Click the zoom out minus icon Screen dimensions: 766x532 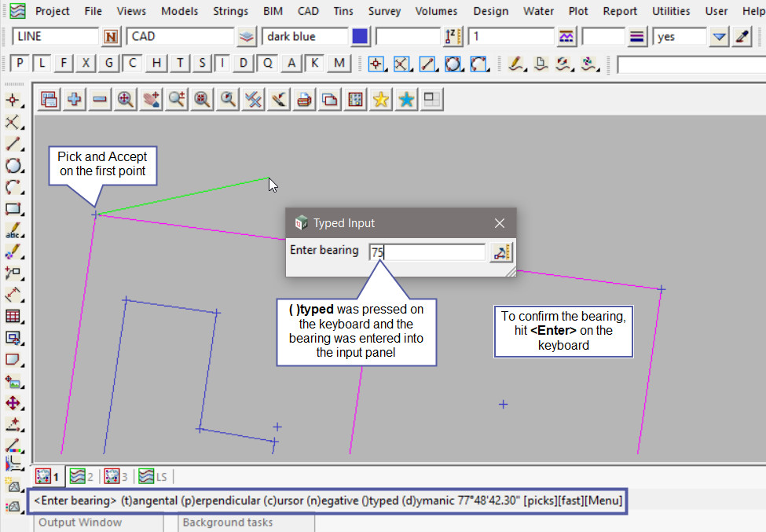coord(99,100)
